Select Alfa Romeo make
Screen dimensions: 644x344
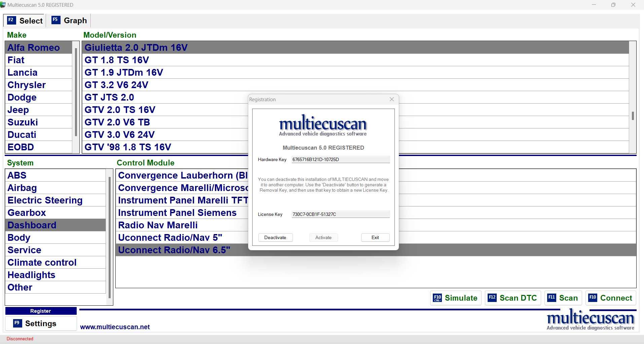click(39, 47)
